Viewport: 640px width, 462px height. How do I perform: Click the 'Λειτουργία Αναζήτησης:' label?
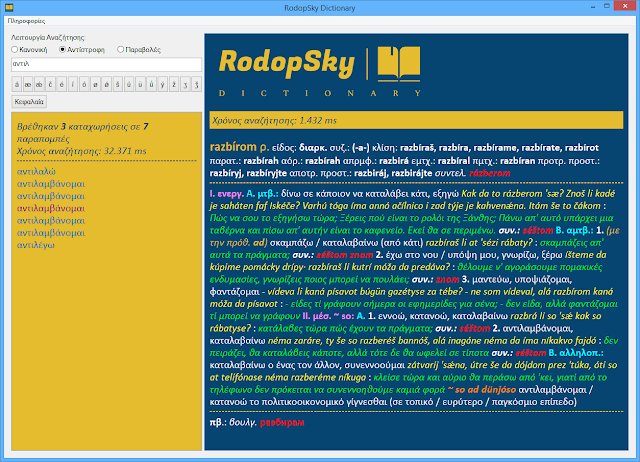(x=48, y=38)
